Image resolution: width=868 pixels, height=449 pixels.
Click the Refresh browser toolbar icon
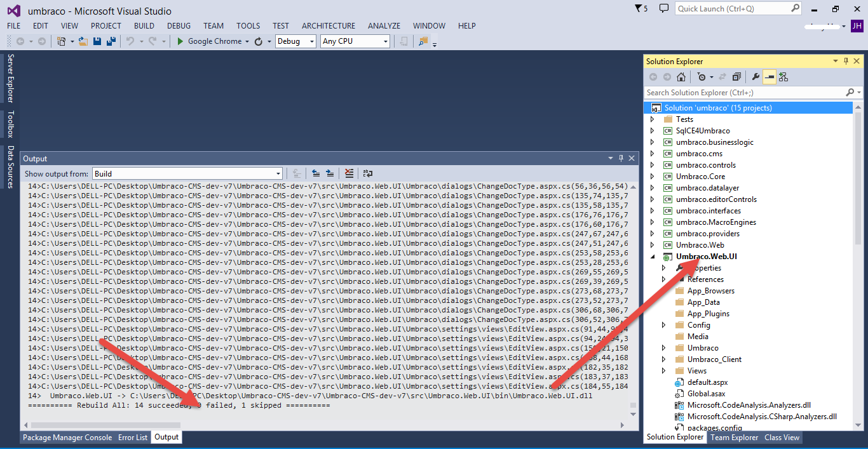[259, 41]
